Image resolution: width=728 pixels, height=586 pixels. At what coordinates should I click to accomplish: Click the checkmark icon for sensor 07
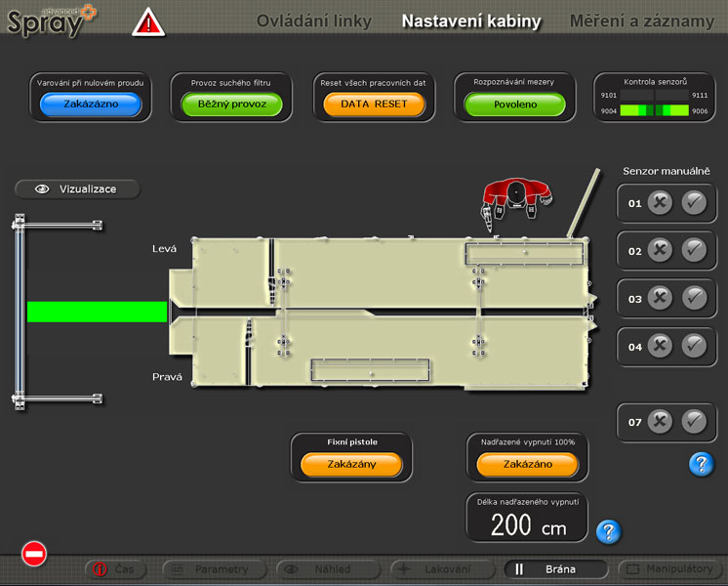click(695, 422)
